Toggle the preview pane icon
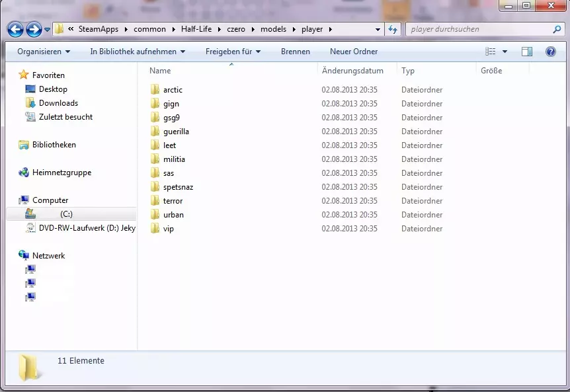The image size is (570, 392). coord(527,52)
